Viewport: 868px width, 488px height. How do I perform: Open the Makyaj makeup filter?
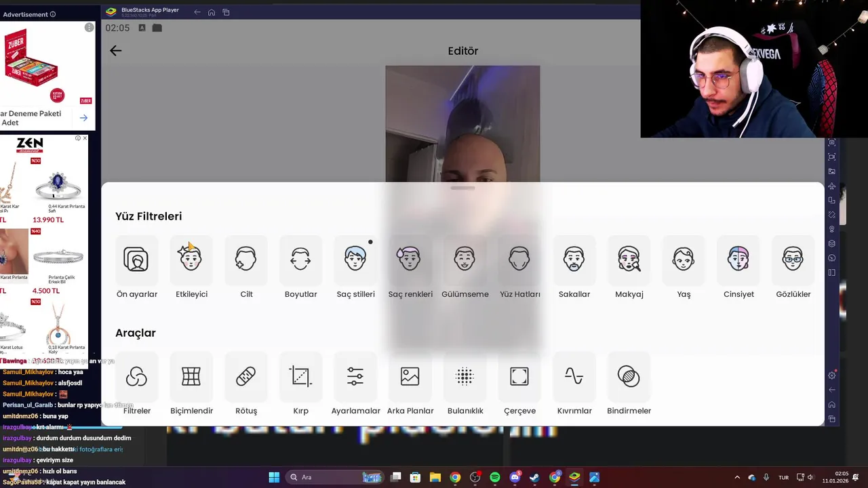pyautogui.click(x=629, y=268)
